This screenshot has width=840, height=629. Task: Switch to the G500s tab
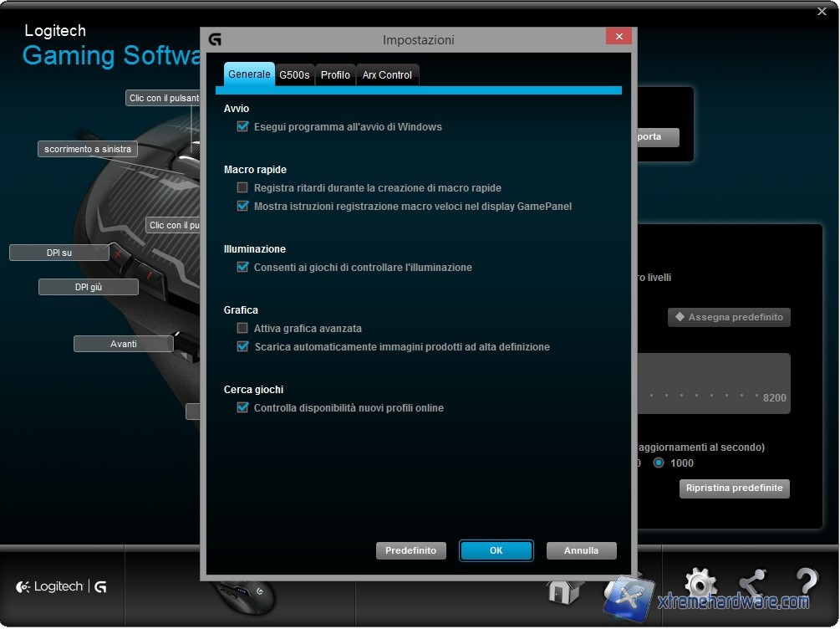(x=294, y=75)
